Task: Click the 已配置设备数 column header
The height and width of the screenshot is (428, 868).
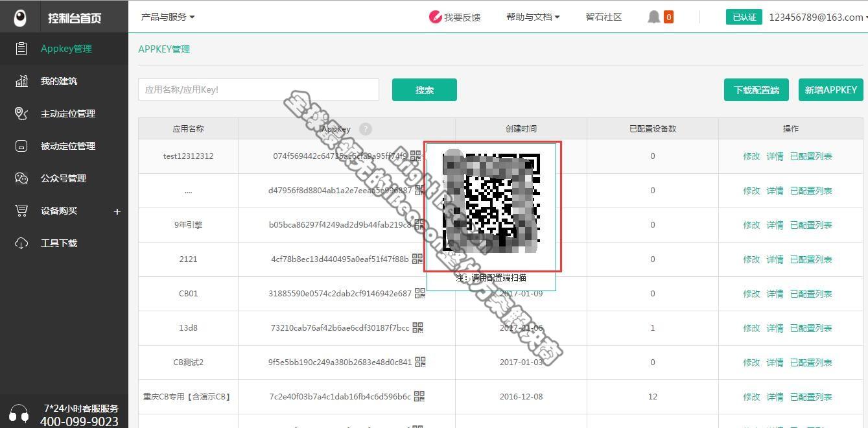Action: pos(653,128)
